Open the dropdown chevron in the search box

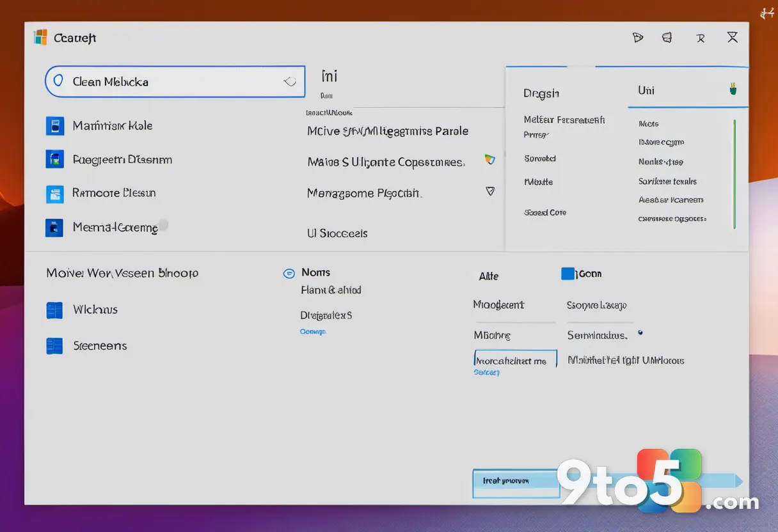[290, 81]
